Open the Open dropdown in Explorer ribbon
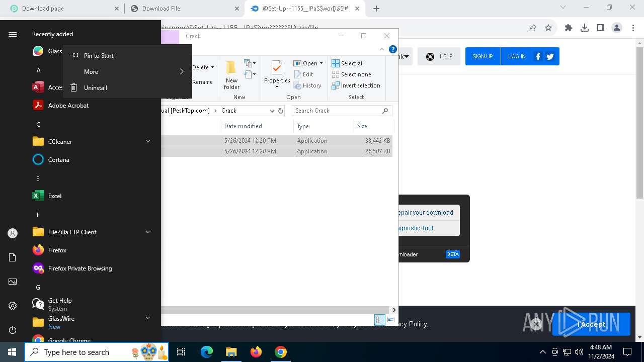644x362 pixels. (321, 63)
